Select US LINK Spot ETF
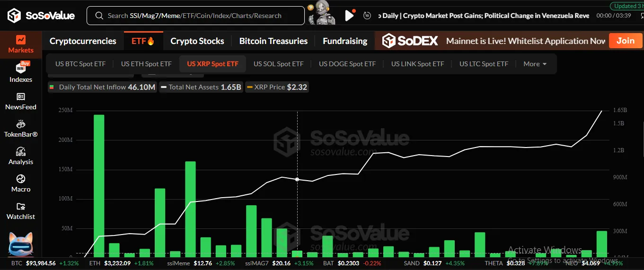This screenshot has height=270, width=644. coord(418,64)
